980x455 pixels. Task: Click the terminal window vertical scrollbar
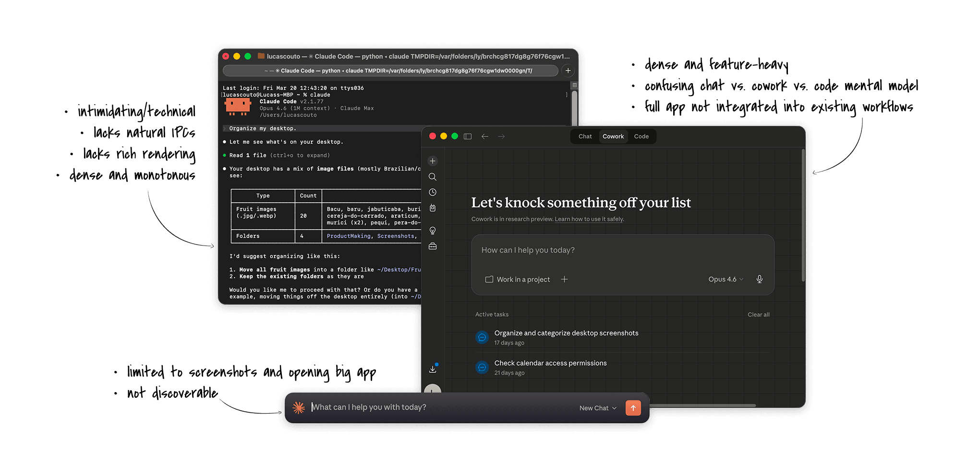[x=574, y=108]
